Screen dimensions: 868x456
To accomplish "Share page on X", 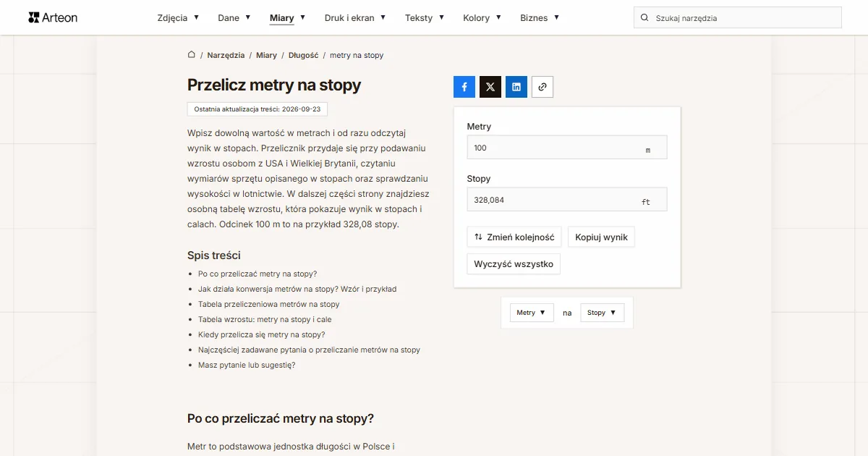I will [x=490, y=87].
